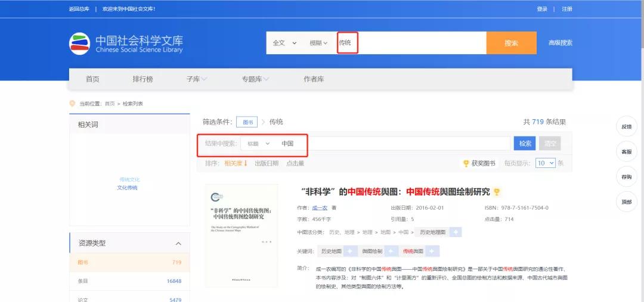This screenshot has width=644, height=302.
Task: Click 返回总库 link
Action: click(79, 8)
